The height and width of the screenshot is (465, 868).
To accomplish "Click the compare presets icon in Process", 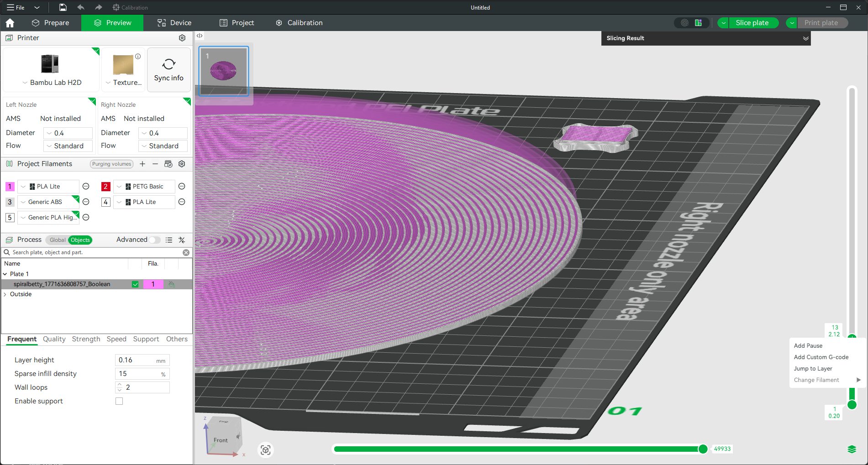I will [x=182, y=240].
